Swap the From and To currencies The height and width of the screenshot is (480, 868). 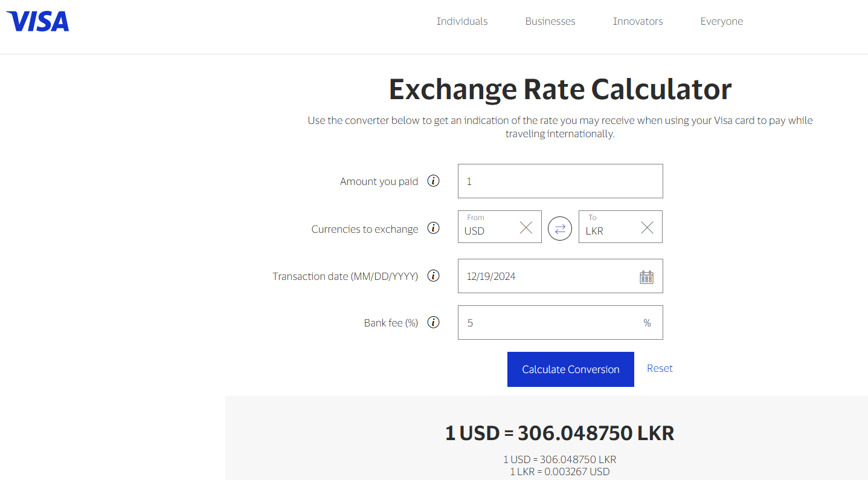pyautogui.click(x=560, y=229)
